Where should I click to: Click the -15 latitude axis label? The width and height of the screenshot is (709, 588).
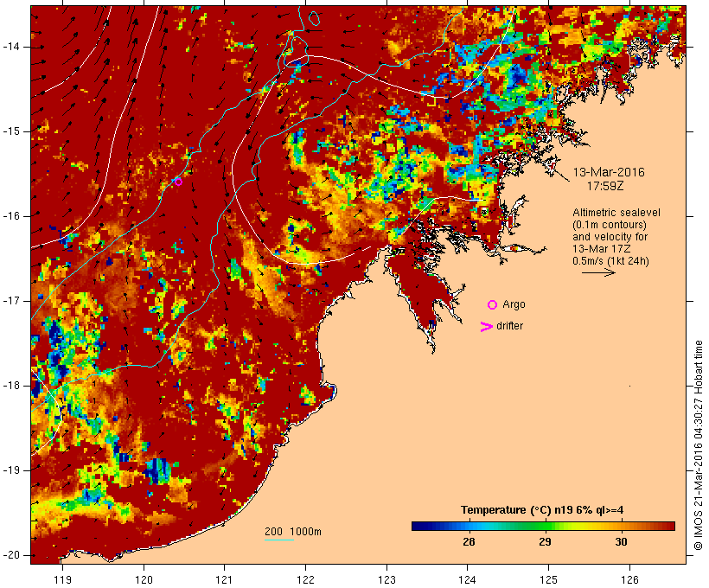point(10,131)
